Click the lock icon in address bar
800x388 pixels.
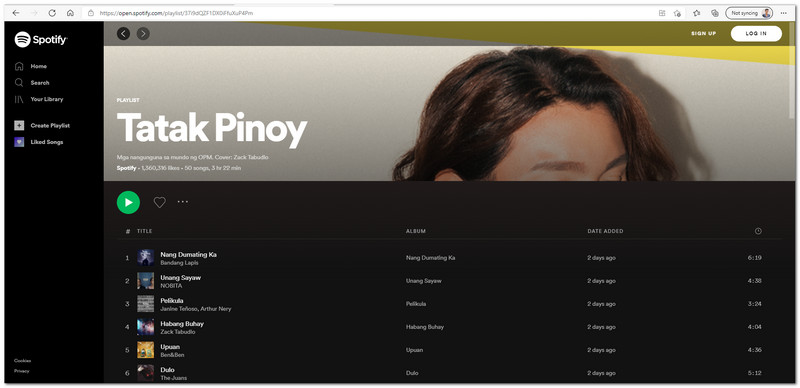(91, 13)
